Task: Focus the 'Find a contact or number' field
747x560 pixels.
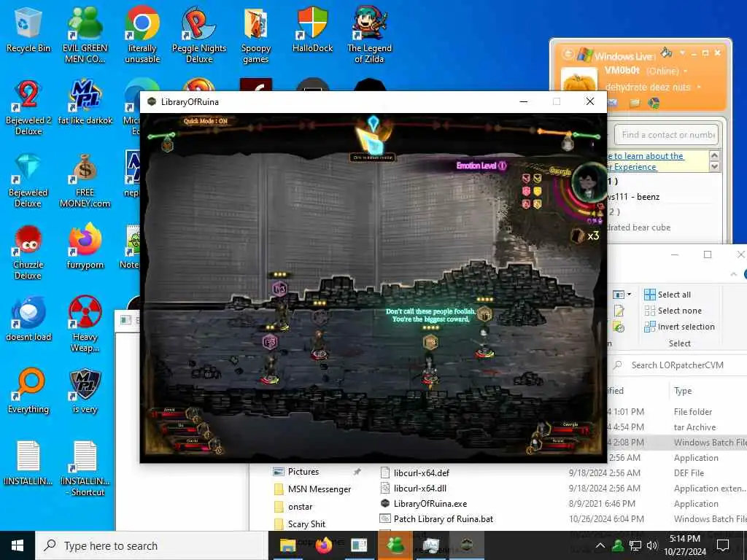Action: click(667, 135)
